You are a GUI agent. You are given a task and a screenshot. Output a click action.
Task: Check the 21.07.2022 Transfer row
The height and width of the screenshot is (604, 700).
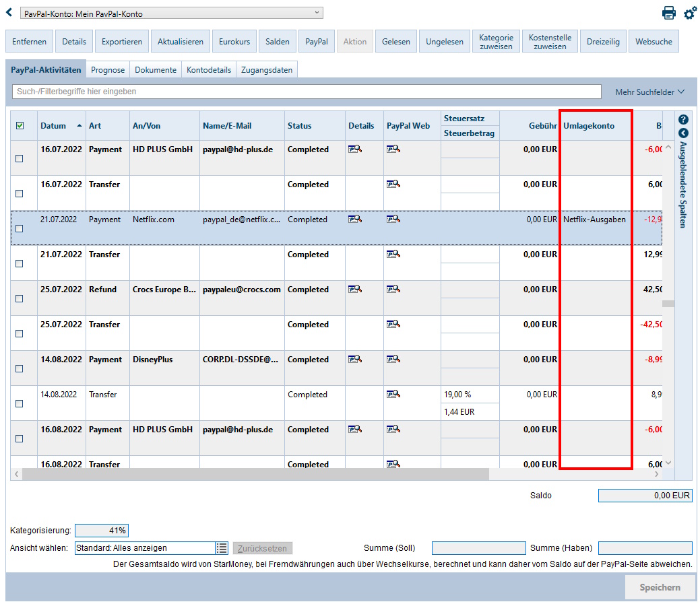[19, 264]
